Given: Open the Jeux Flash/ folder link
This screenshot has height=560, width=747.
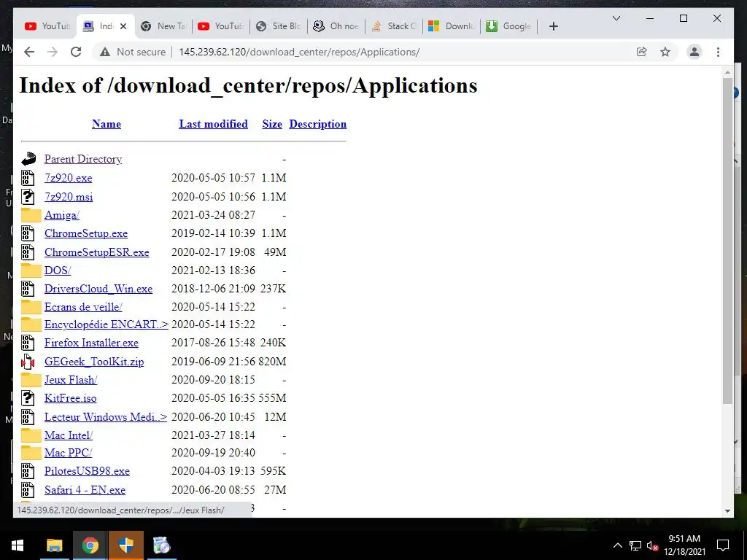Looking at the screenshot, I should (71, 379).
